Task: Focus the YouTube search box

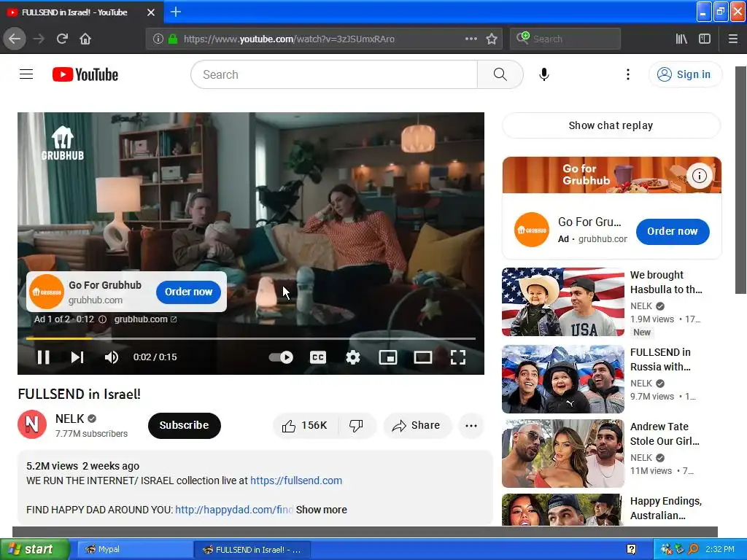Action: tap(333, 74)
